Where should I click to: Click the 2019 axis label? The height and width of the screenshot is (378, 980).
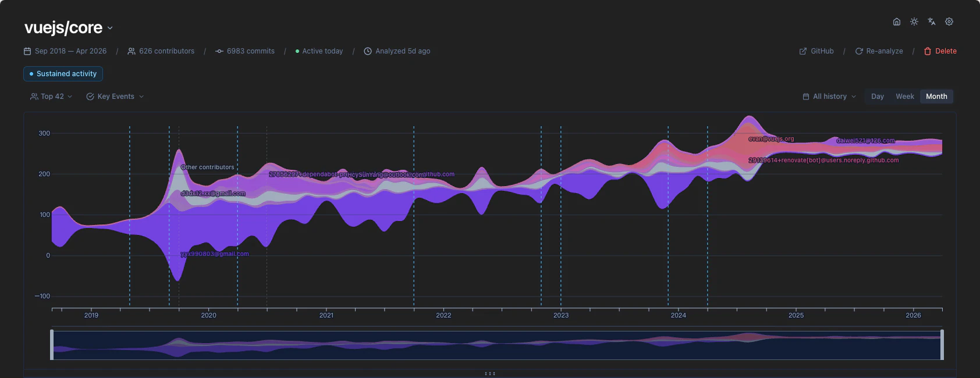pos(91,315)
